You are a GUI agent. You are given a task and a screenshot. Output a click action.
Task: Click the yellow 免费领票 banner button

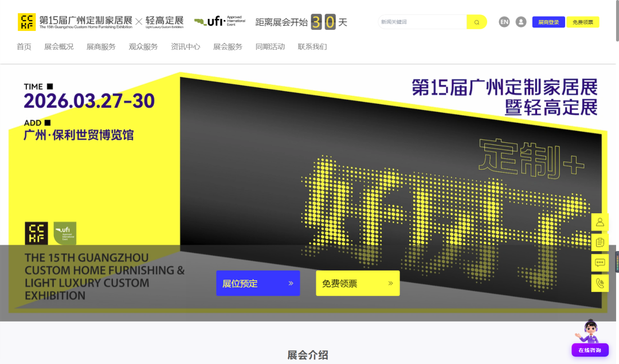[x=358, y=283]
